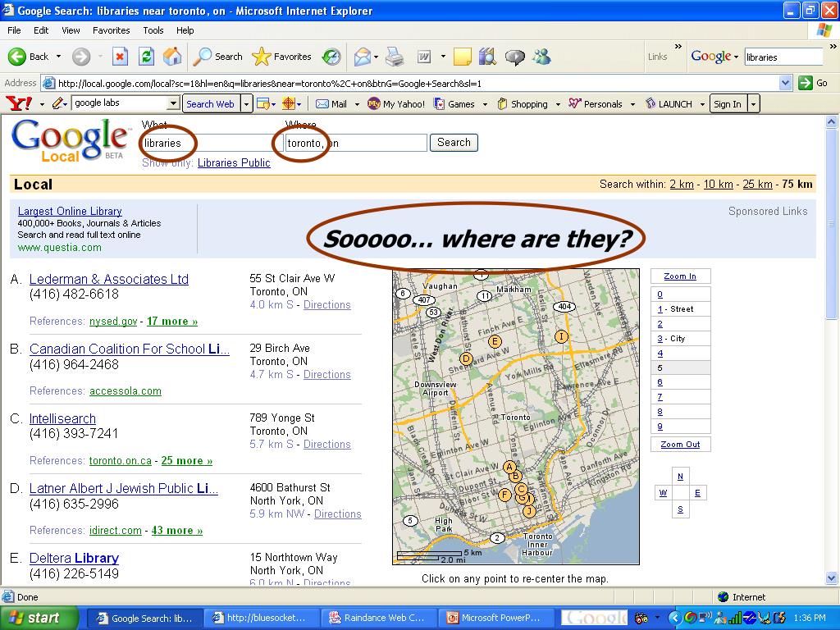
Task: Go to the Home page icon
Action: coord(172,57)
